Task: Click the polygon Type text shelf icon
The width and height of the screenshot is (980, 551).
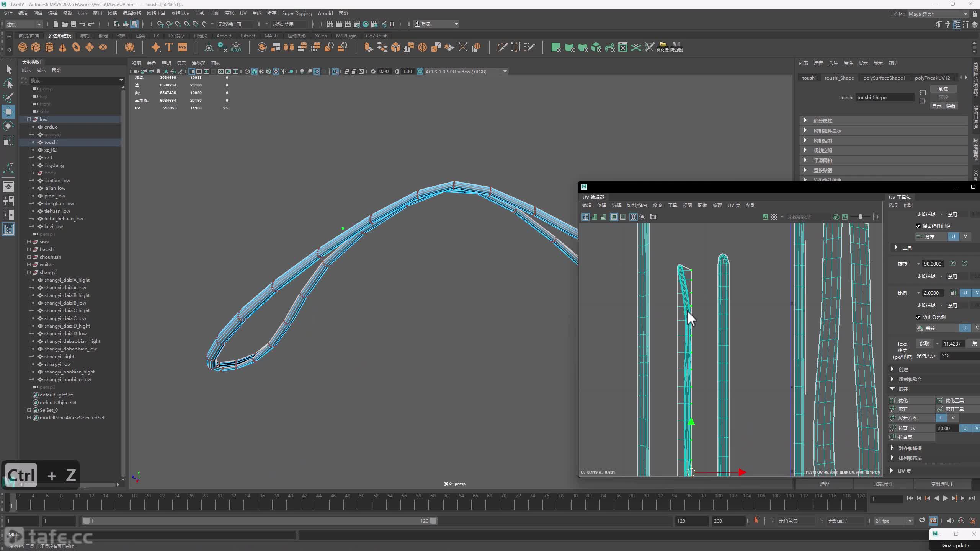Action: (x=169, y=47)
